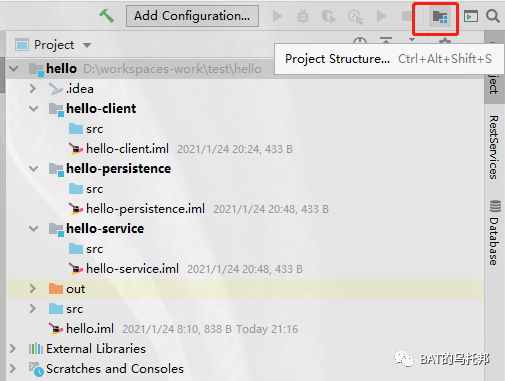
Task: Click the Database cylinder icon
Action: click(x=495, y=206)
